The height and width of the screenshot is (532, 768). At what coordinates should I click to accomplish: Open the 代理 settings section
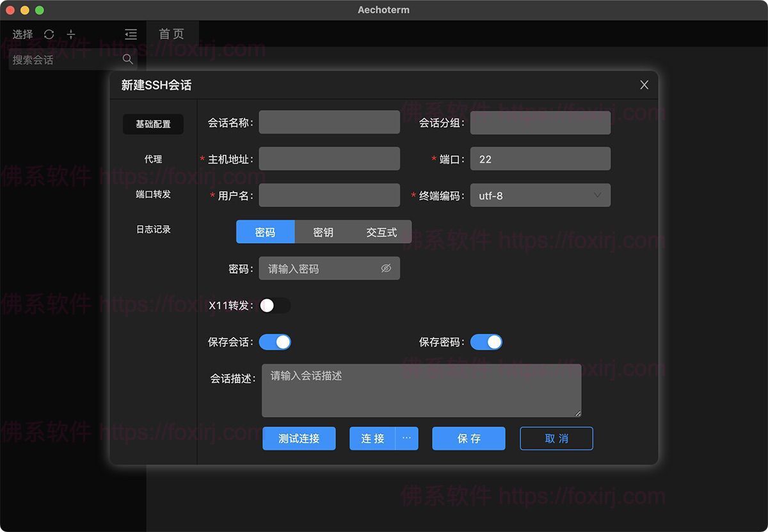click(154, 159)
